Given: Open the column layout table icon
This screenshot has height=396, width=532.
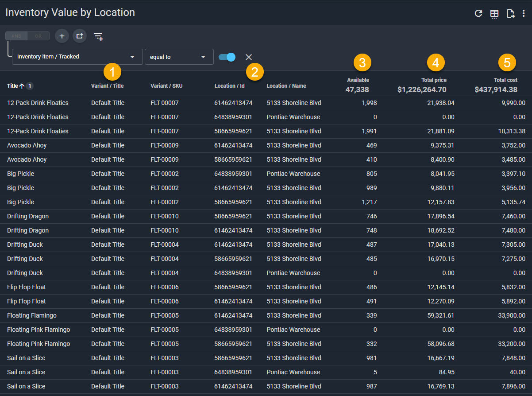Looking at the screenshot, I should coord(494,14).
